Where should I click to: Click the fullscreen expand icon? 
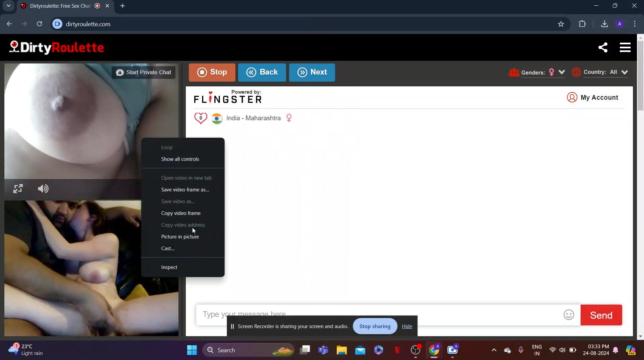click(18, 189)
